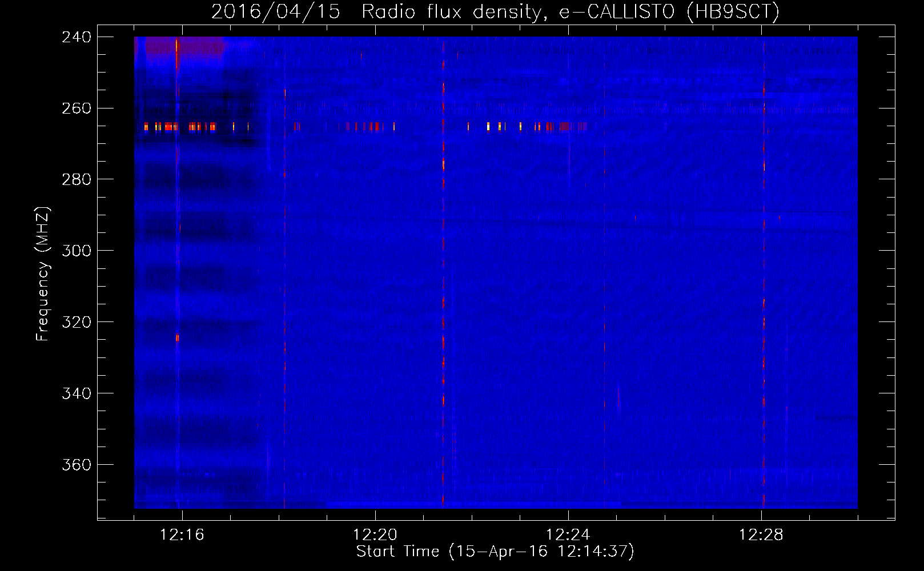Select the 280 frequency tick label
Screen dimensions: 924x571
77,180
